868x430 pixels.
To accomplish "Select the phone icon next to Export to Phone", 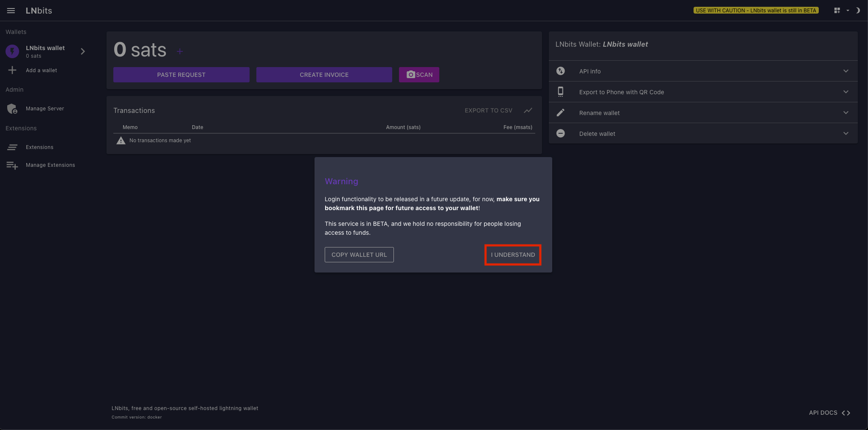I will point(560,92).
